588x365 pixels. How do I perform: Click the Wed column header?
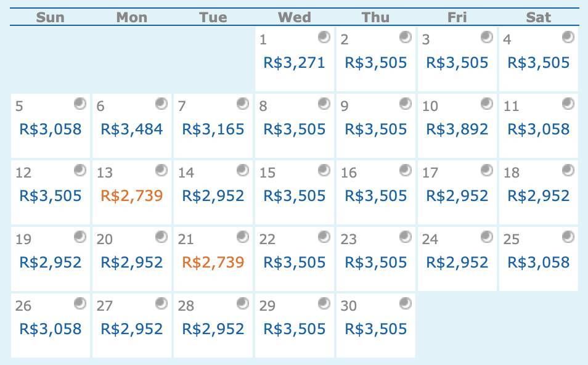coord(295,17)
